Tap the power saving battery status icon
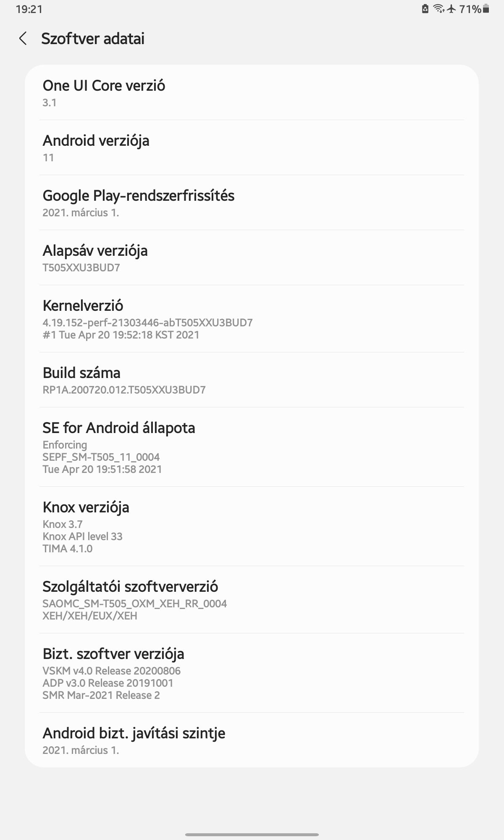This screenshot has height=840, width=504. click(x=425, y=9)
